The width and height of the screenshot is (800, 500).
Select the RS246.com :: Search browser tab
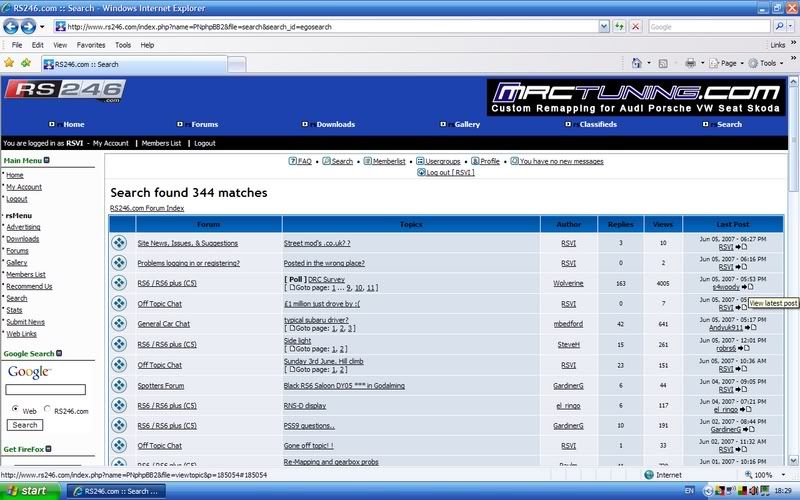[134, 64]
